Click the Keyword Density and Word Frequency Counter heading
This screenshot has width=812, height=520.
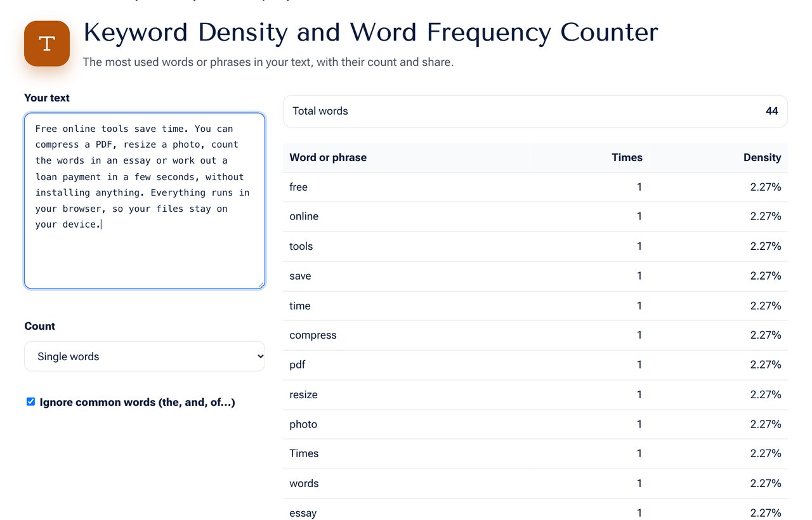[x=371, y=32]
